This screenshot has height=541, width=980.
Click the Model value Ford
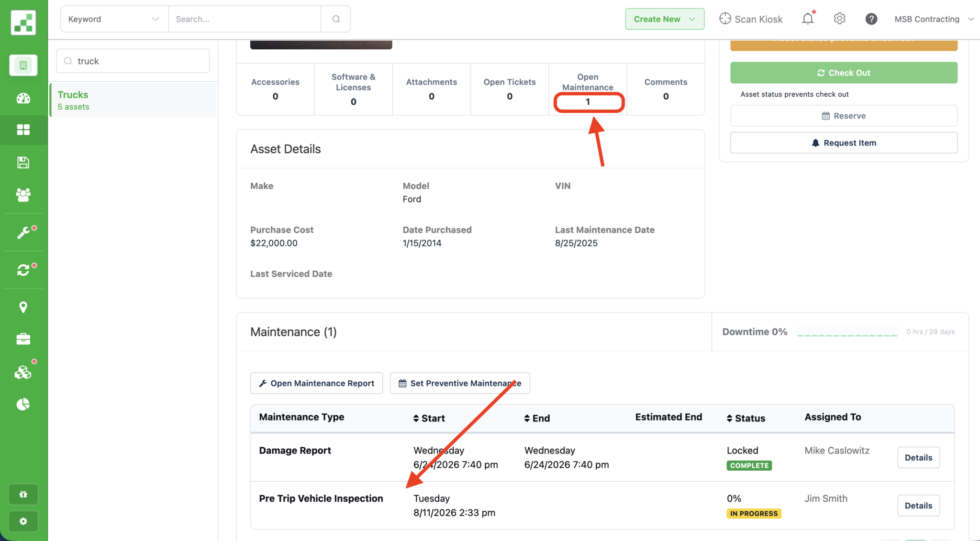pos(412,199)
